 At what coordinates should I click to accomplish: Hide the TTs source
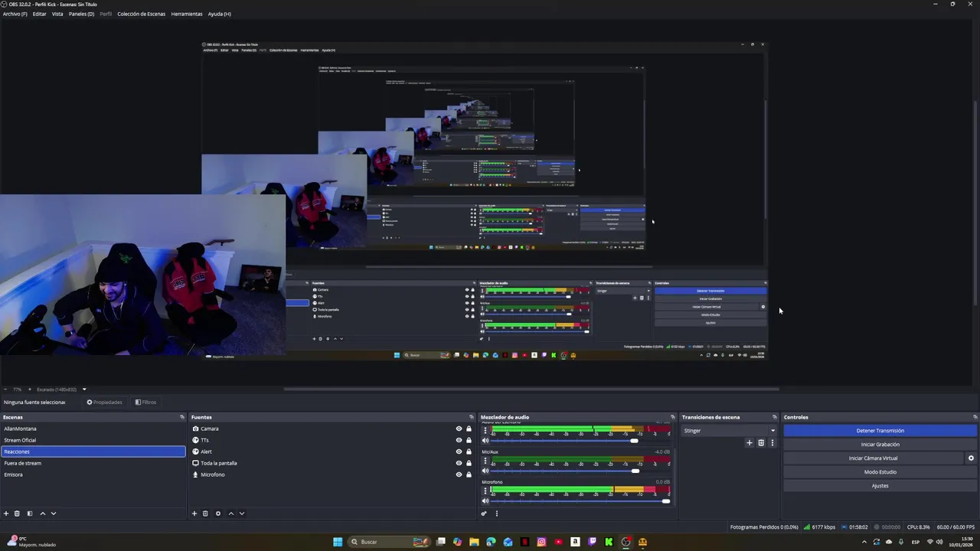tap(459, 440)
